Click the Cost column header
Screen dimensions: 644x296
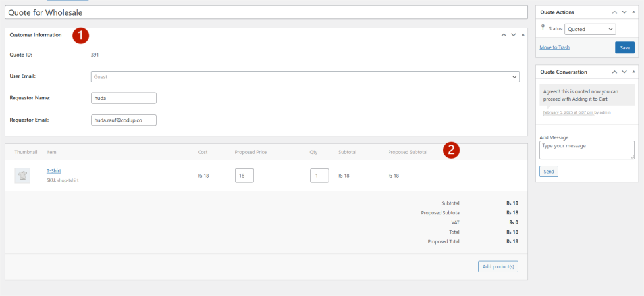coord(203,153)
